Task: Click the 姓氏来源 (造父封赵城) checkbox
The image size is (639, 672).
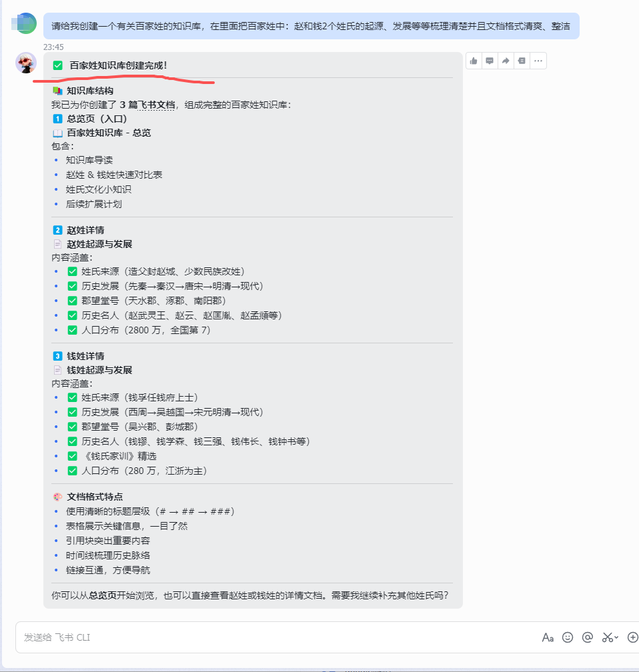Action: point(73,272)
